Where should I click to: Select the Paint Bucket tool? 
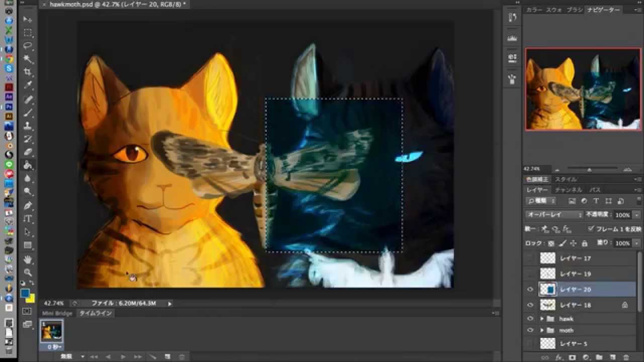coord(28,165)
